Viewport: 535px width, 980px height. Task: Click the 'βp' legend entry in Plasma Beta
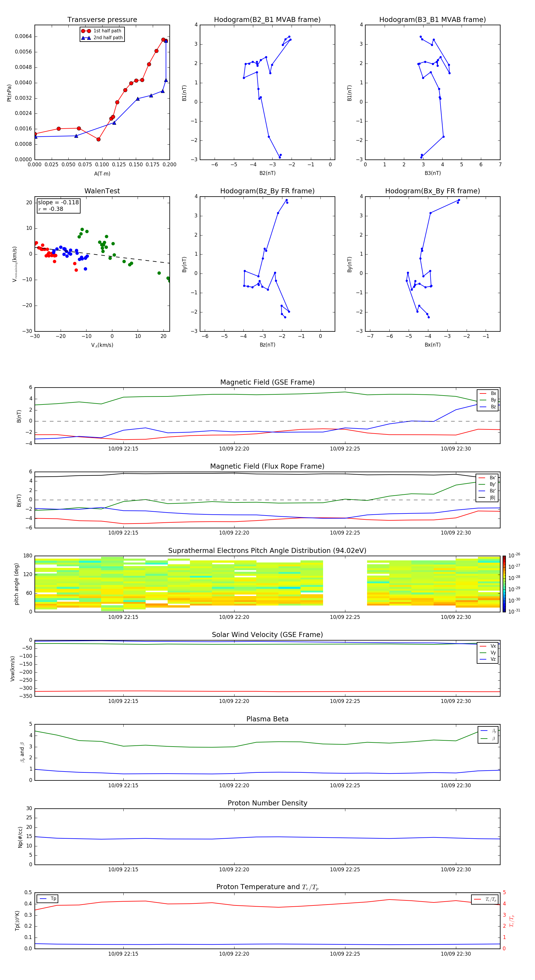click(x=489, y=731)
